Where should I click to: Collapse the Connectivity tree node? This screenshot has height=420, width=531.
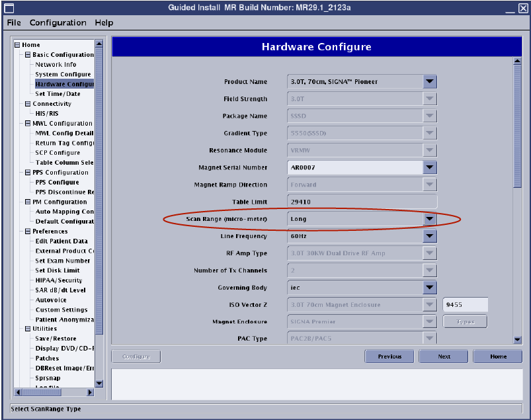tap(28, 104)
